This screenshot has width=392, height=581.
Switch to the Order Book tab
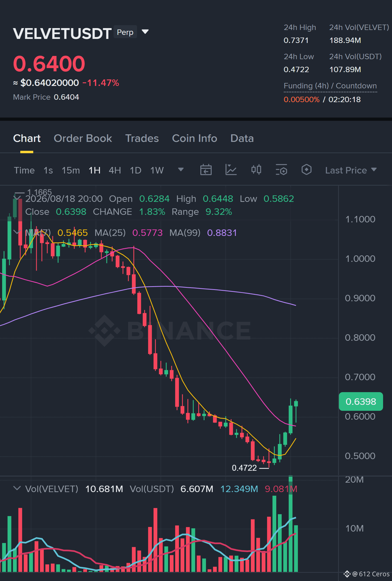coord(83,138)
